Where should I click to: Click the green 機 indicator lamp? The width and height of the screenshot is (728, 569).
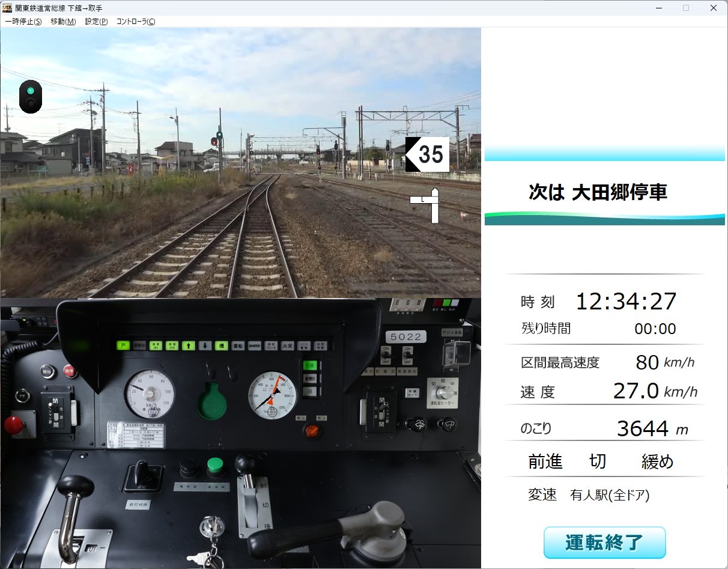[221, 345]
